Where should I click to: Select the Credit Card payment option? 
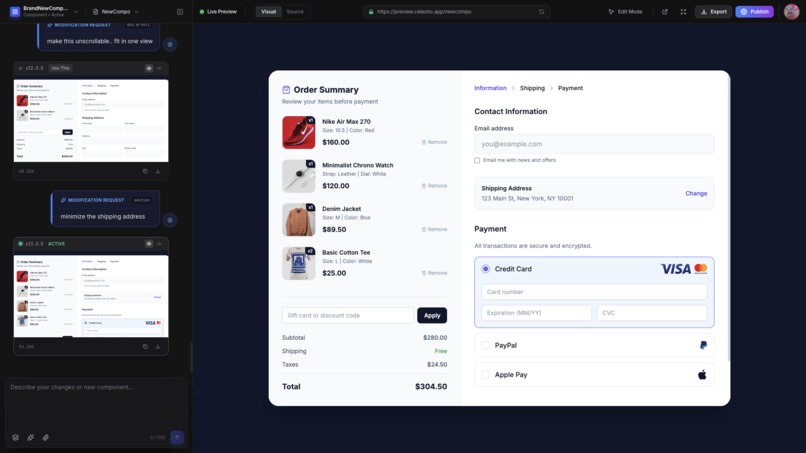pos(486,269)
